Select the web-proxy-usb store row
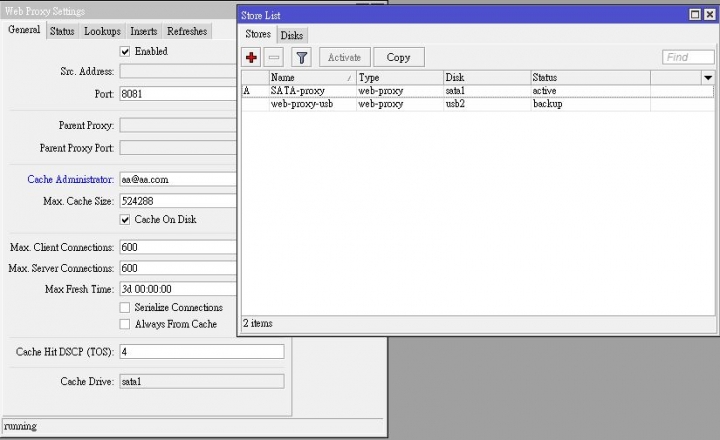The height and width of the screenshot is (440, 720). tap(478, 104)
